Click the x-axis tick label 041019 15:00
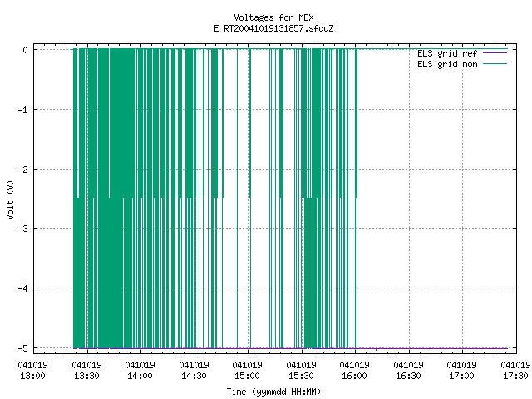 [248, 371]
